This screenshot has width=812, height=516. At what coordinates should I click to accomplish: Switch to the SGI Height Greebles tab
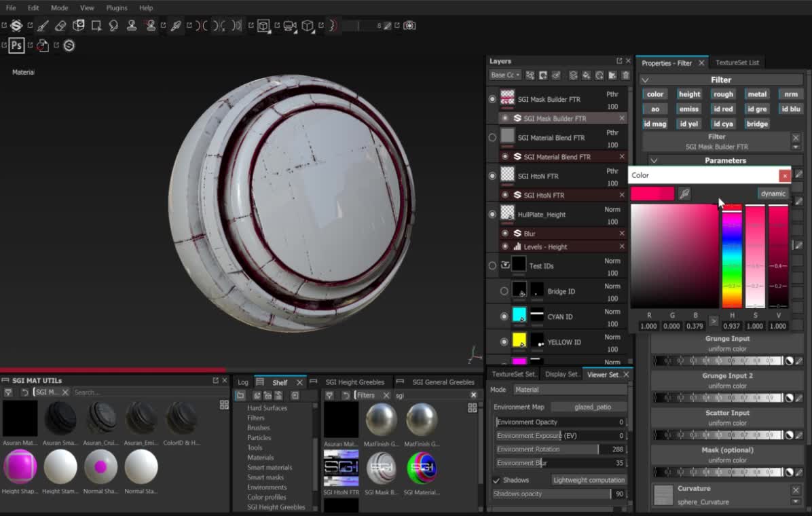pos(354,382)
